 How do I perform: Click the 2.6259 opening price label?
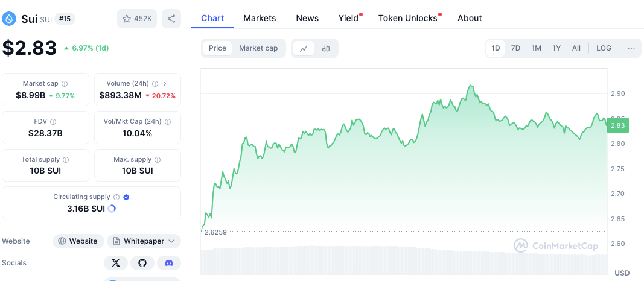[x=215, y=232]
